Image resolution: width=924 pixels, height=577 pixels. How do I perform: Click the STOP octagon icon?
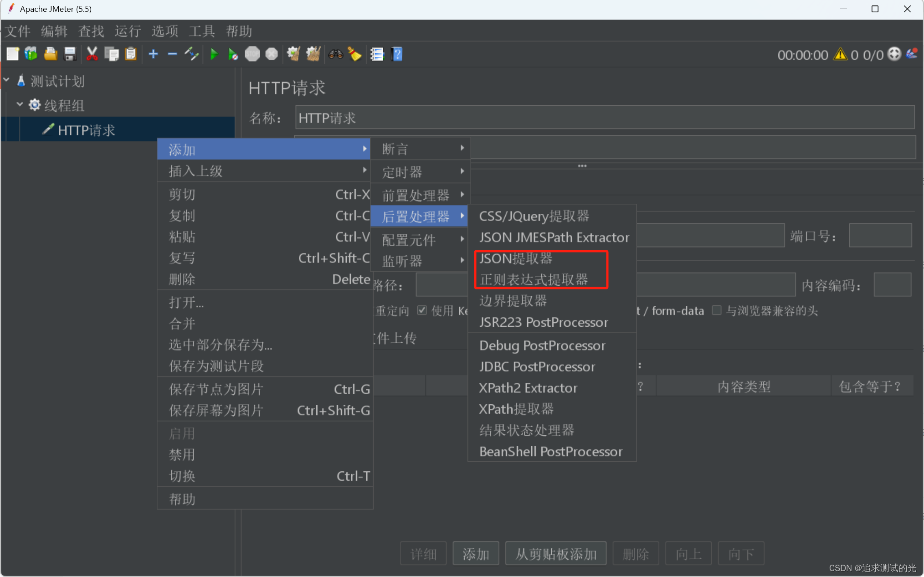click(x=252, y=54)
